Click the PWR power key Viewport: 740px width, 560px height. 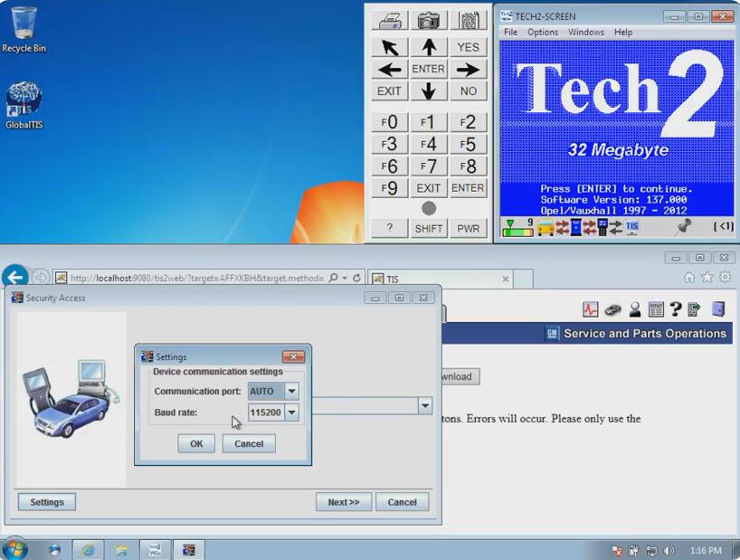point(469,228)
